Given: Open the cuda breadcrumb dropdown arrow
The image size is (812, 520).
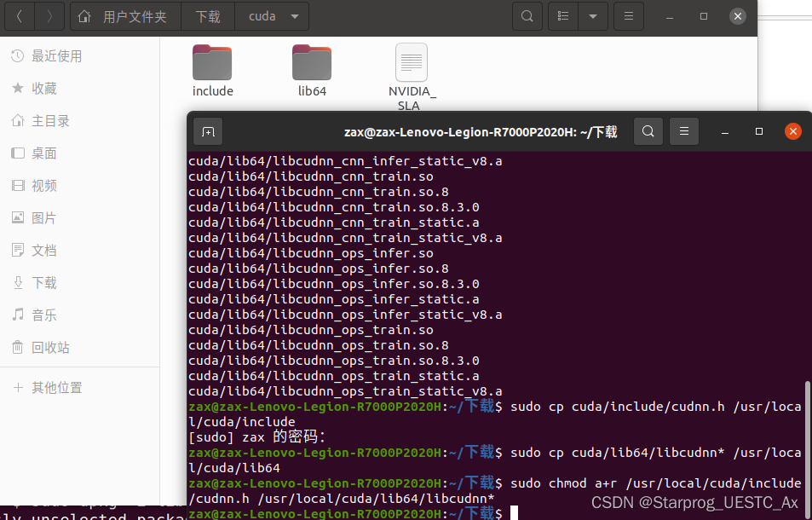Looking at the screenshot, I should (295, 16).
